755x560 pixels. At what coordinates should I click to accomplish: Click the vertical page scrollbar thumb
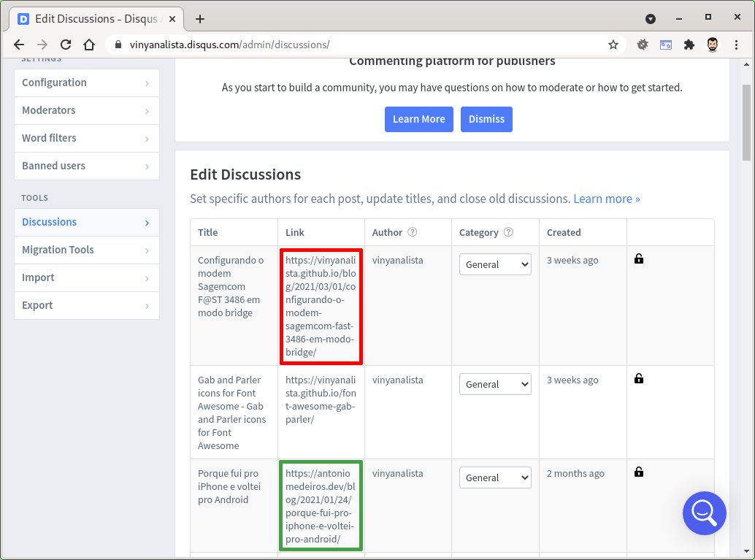pyautogui.click(x=746, y=123)
